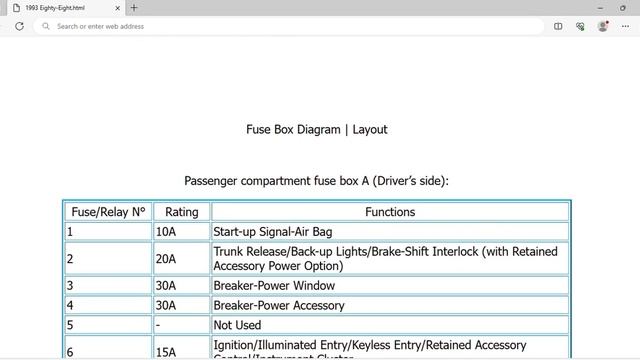Select fuse number 6 cell
The image size is (640, 360).
click(108, 348)
